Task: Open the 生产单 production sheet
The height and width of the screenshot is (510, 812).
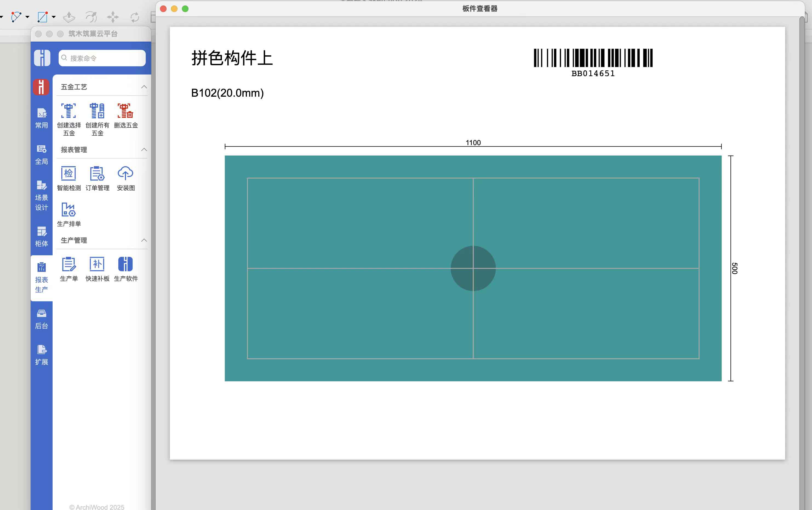Action: (x=69, y=264)
